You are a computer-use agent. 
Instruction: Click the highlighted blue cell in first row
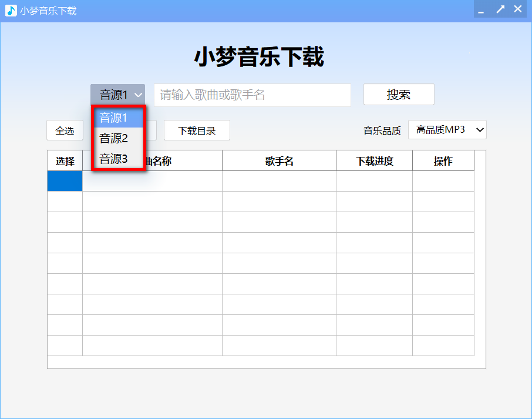pyautogui.click(x=65, y=181)
